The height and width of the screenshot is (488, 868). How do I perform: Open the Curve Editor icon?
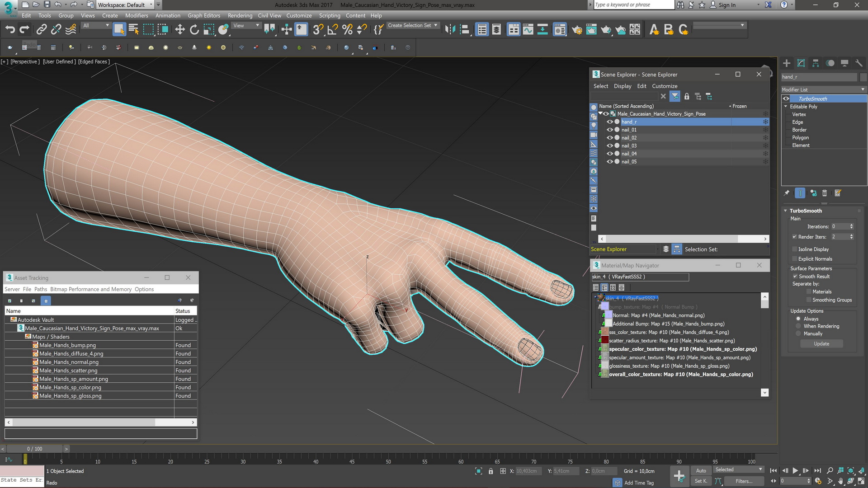point(528,30)
